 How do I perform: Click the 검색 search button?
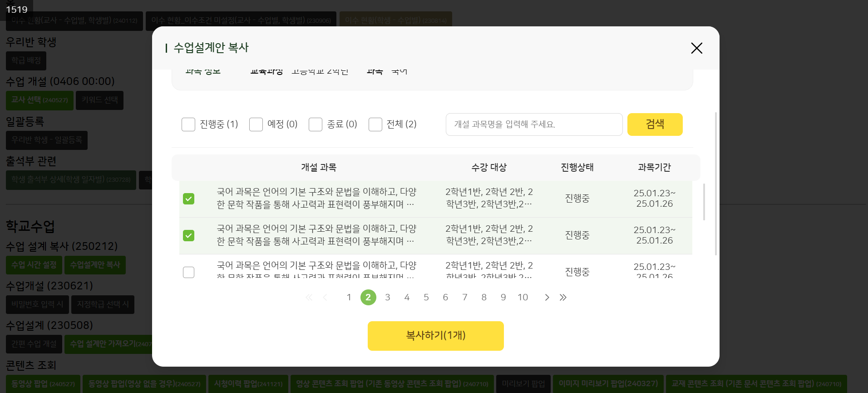click(655, 124)
